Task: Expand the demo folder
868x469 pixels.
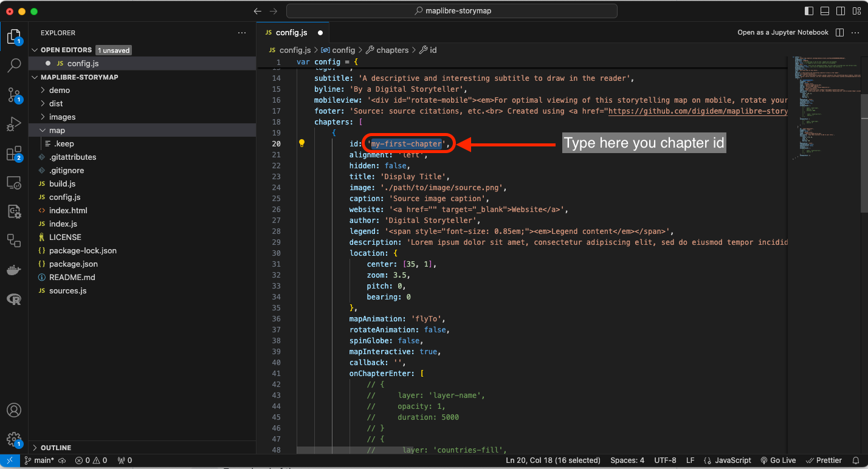Action: click(60, 90)
